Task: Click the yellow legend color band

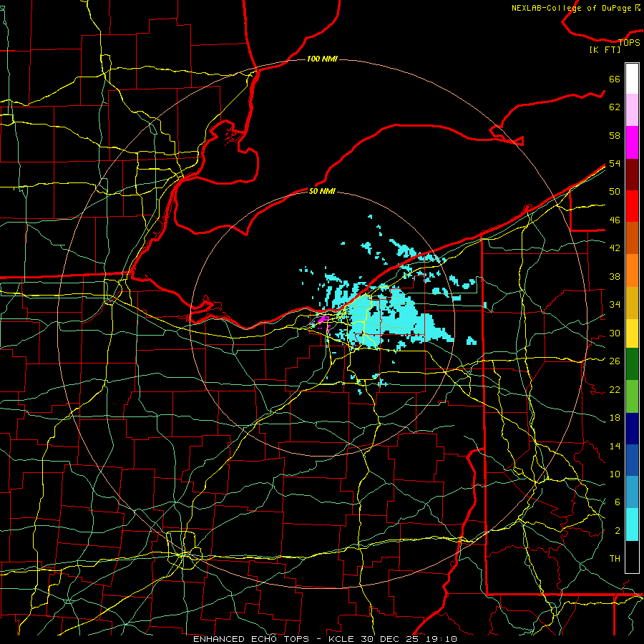Action: pyautogui.click(x=632, y=333)
